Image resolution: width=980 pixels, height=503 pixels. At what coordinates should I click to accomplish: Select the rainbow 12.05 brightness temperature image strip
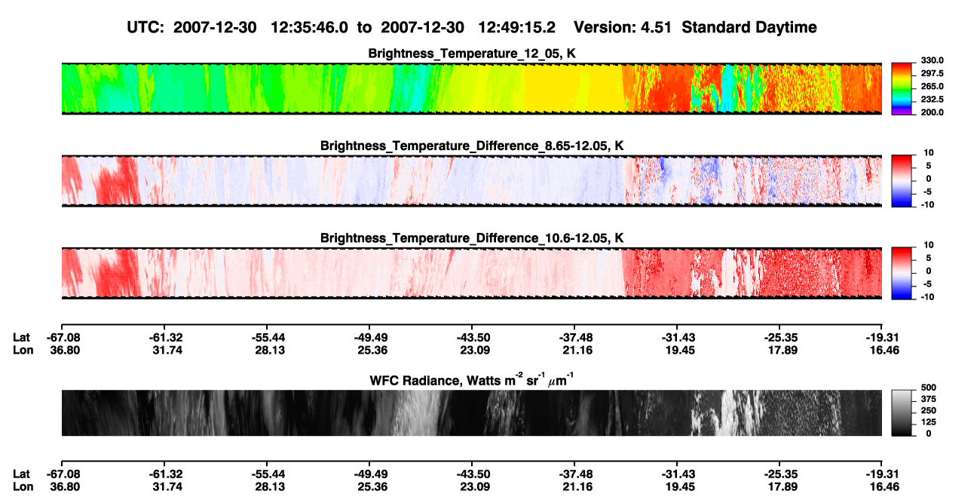[x=472, y=88]
